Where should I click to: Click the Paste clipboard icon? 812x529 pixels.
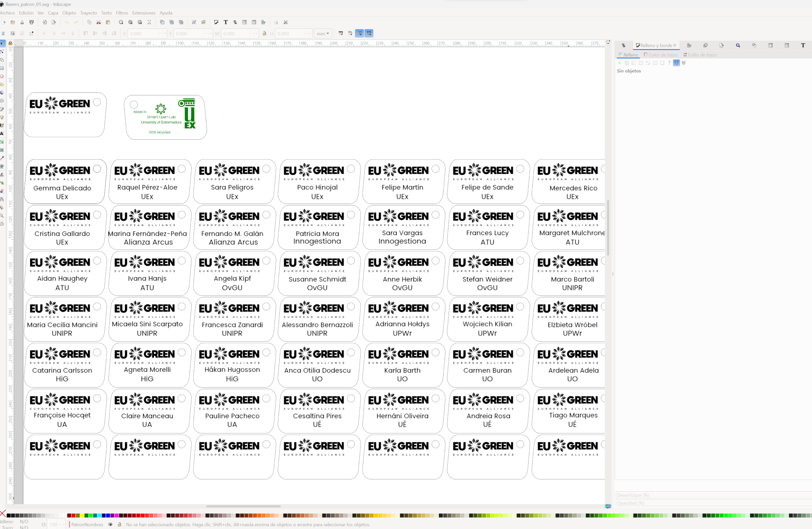pos(108,22)
